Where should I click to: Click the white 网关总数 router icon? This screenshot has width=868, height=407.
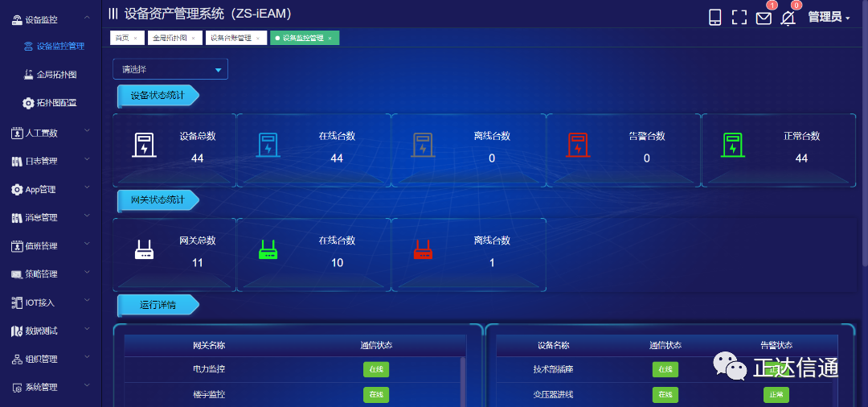pyautogui.click(x=144, y=249)
